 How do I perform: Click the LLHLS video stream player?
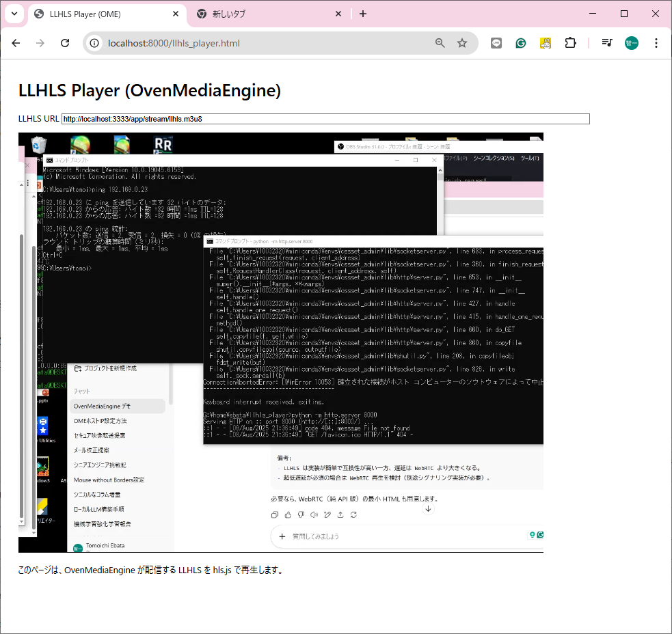point(281,343)
